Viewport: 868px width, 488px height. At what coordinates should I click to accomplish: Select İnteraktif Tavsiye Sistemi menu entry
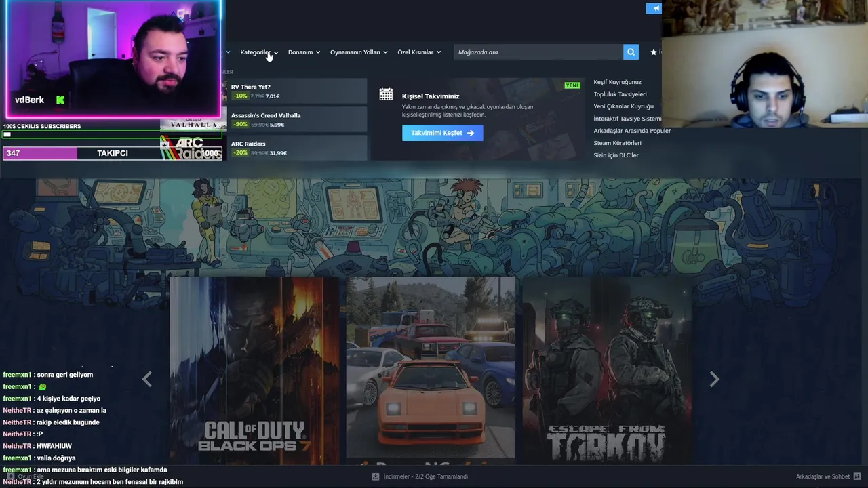627,119
